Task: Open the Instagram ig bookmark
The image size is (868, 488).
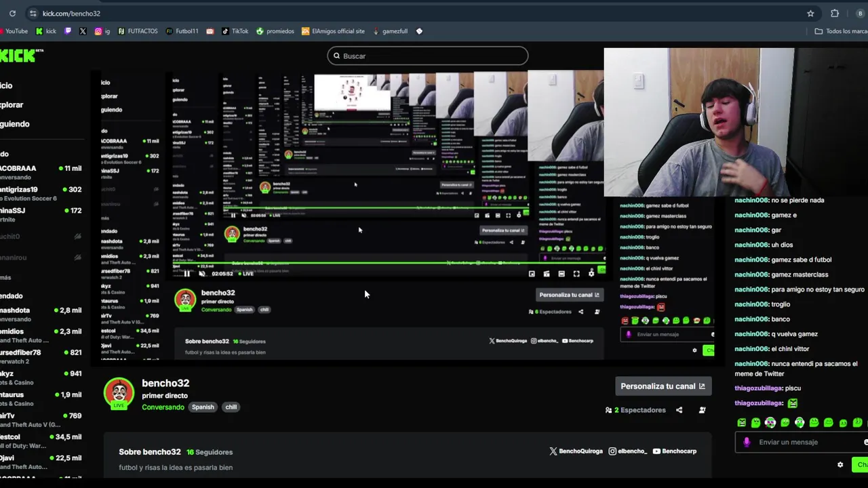Action: point(102,31)
